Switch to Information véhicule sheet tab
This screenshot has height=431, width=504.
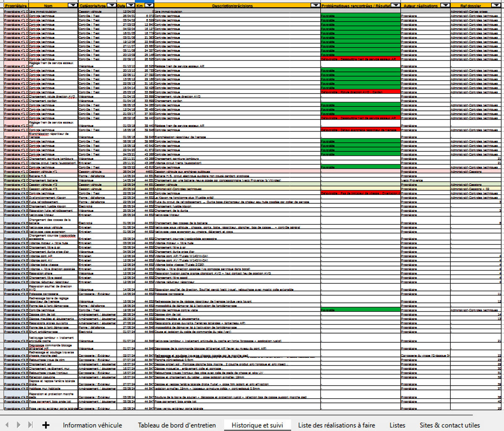(x=92, y=425)
